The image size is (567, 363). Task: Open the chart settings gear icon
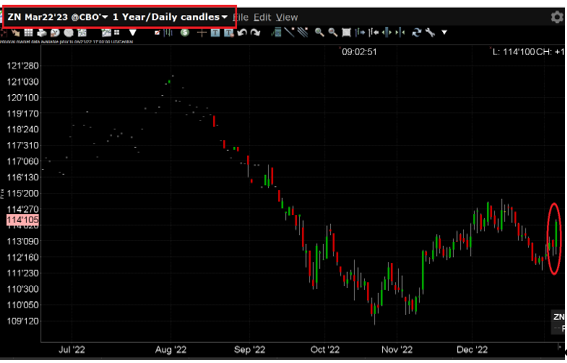coord(557,17)
